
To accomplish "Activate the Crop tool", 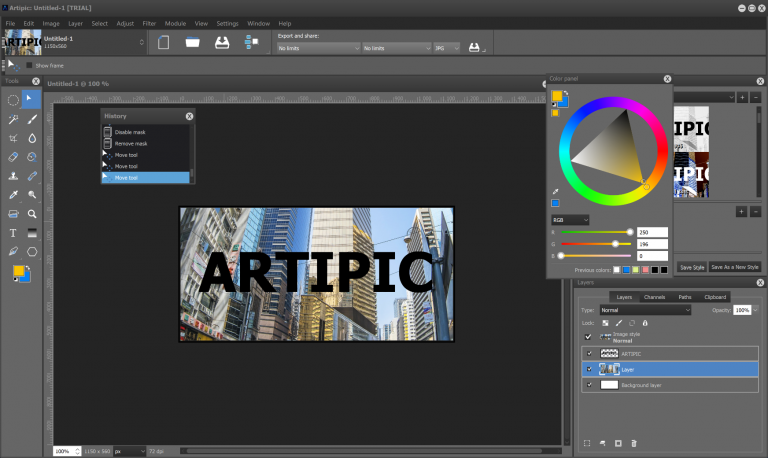I will [13, 138].
